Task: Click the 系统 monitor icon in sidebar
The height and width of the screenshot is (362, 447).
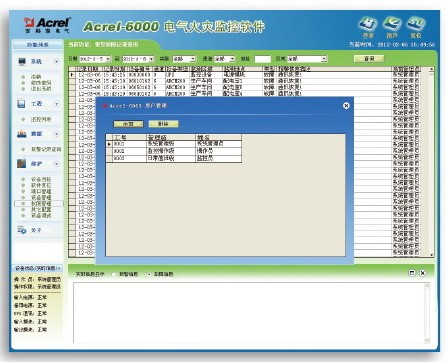Action: click(x=22, y=61)
